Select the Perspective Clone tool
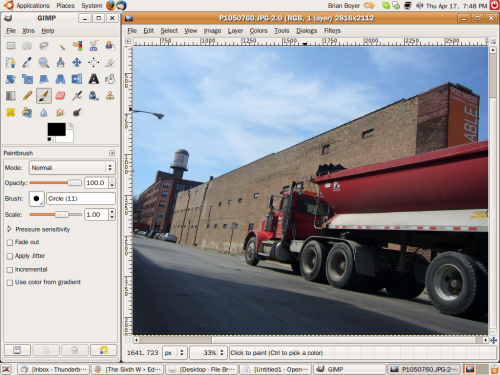 (x=27, y=112)
